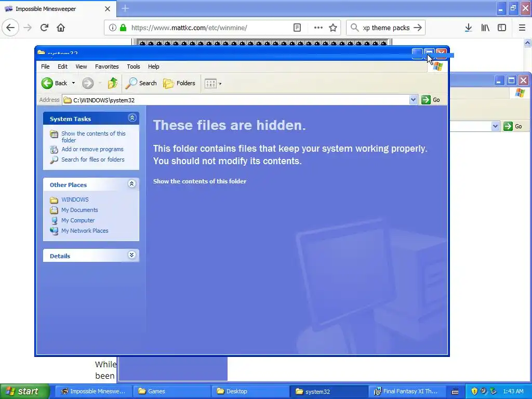Click Go button in system32 window

tap(431, 100)
